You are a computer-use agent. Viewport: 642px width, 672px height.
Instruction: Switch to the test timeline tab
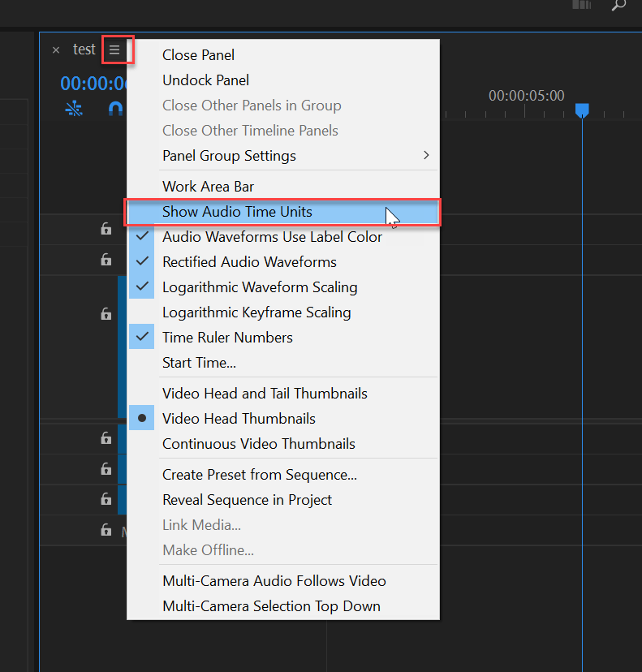(x=84, y=49)
